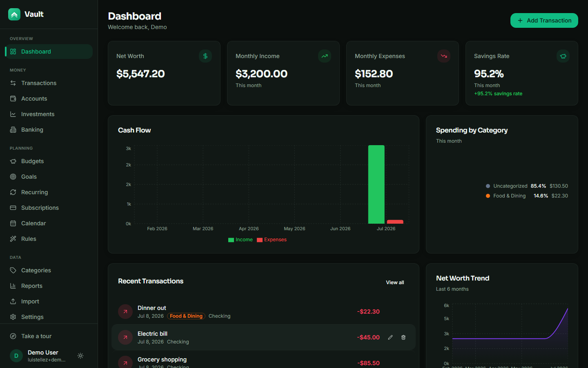This screenshot has width=588, height=368.
Task: Click the Savings Rate piggy bank icon
Action: 563,56
